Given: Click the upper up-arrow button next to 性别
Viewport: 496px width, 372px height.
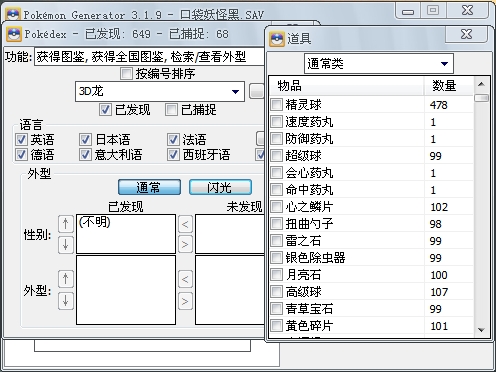Looking at the screenshot, I should [66, 224].
